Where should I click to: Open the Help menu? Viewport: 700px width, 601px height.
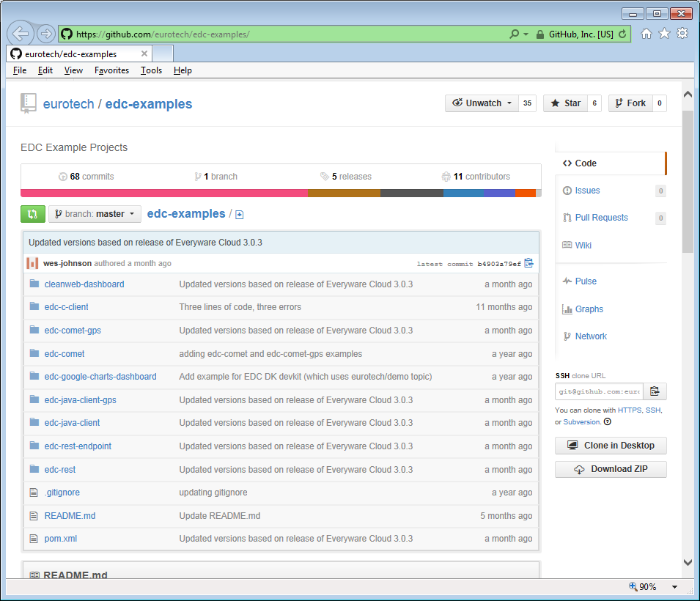(183, 70)
